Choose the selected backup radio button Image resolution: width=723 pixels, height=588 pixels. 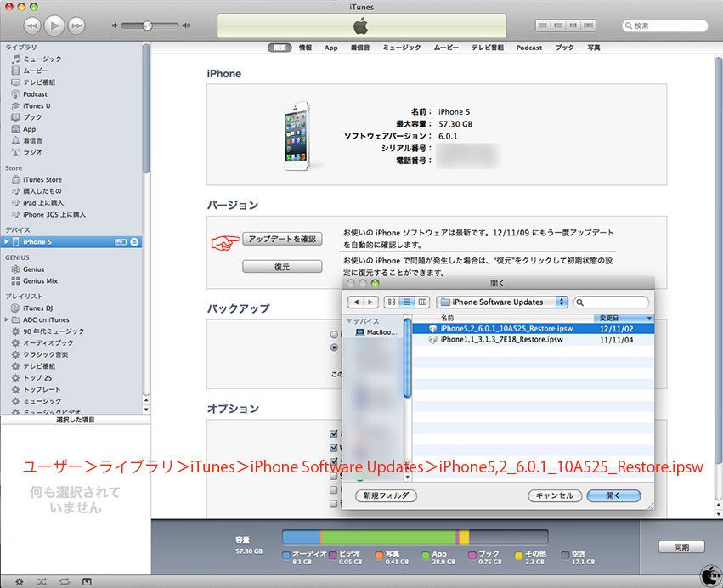pos(334,348)
